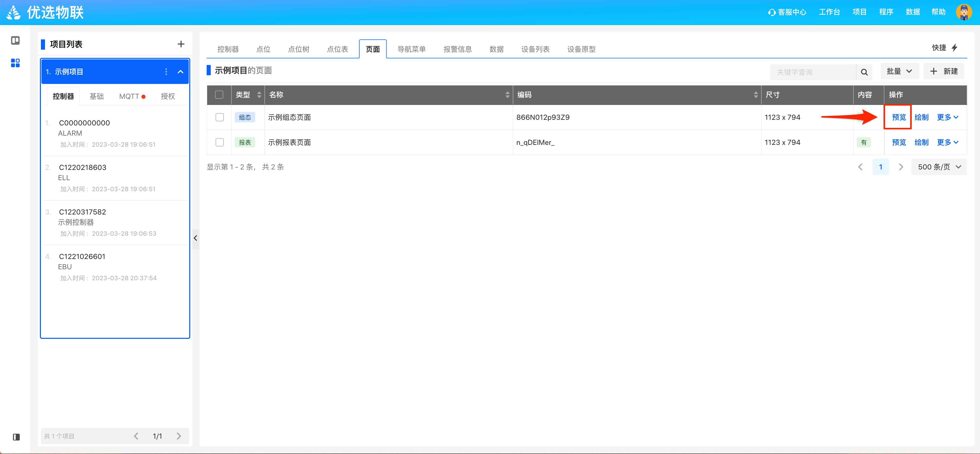980x454 pixels.
Task: Select project 基础 sub-tab
Action: coord(97,96)
